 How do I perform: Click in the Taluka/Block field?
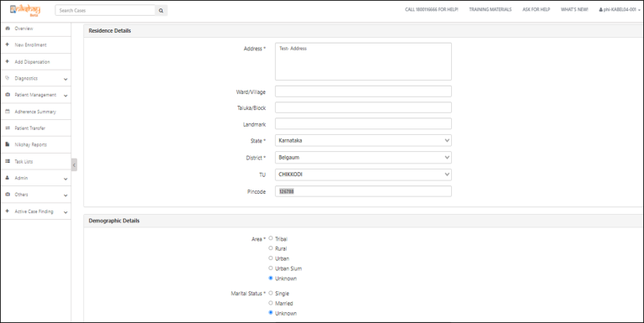(x=363, y=107)
